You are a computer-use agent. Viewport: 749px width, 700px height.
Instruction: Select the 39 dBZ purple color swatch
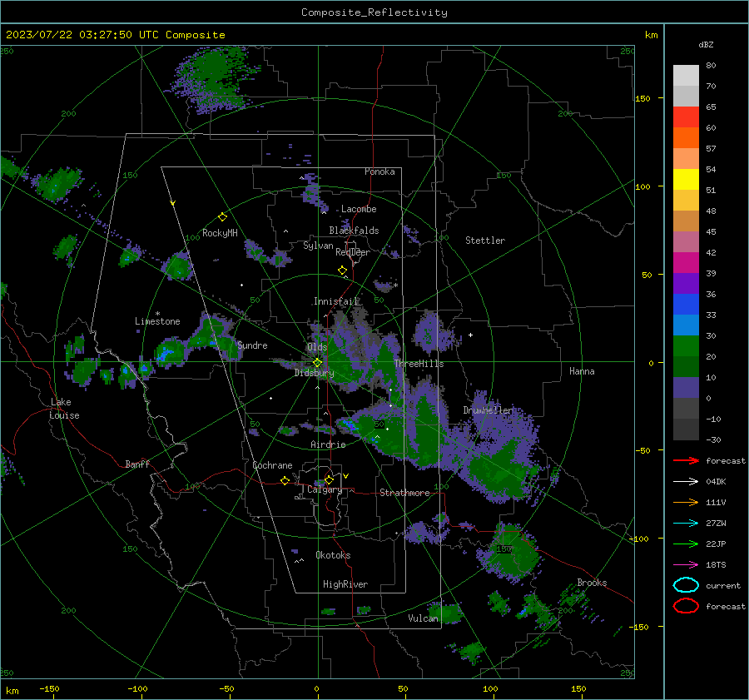click(x=686, y=283)
